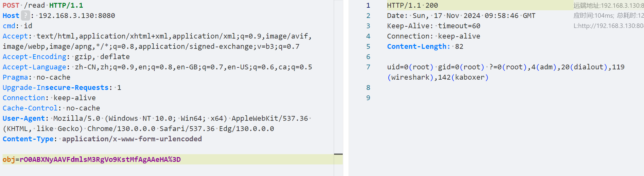Click line number 1 in the response gutter

click(x=368, y=5)
